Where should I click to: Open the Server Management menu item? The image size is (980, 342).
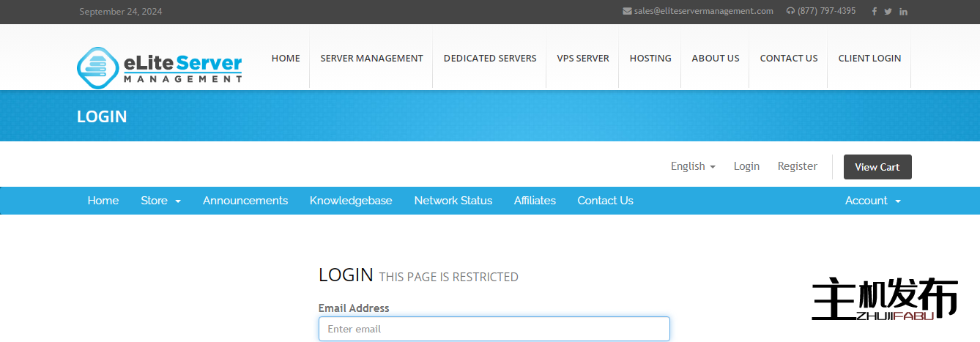tap(371, 59)
